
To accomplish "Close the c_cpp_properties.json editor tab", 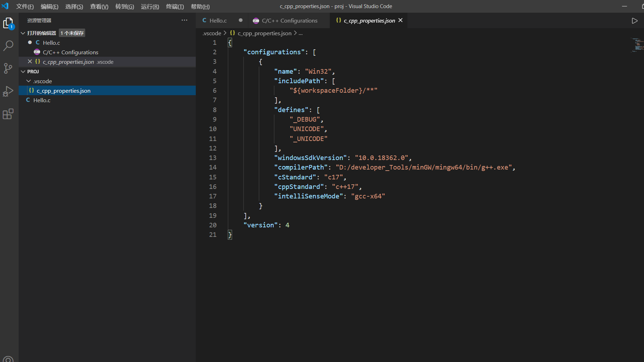I will [400, 20].
